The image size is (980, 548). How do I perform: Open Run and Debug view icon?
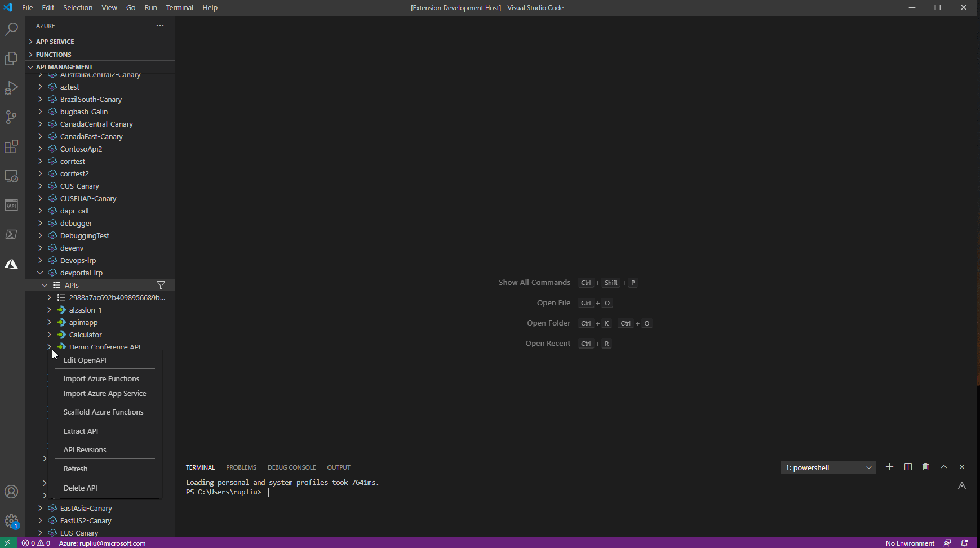point(11,88)
